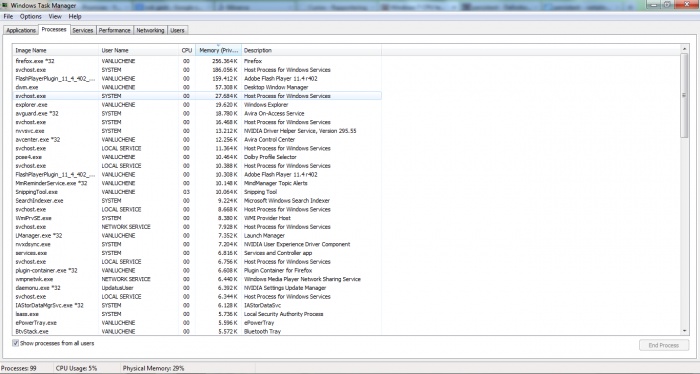Click the UpdatusUser user name cell
The image size is (700, 374).
[117, 288]
